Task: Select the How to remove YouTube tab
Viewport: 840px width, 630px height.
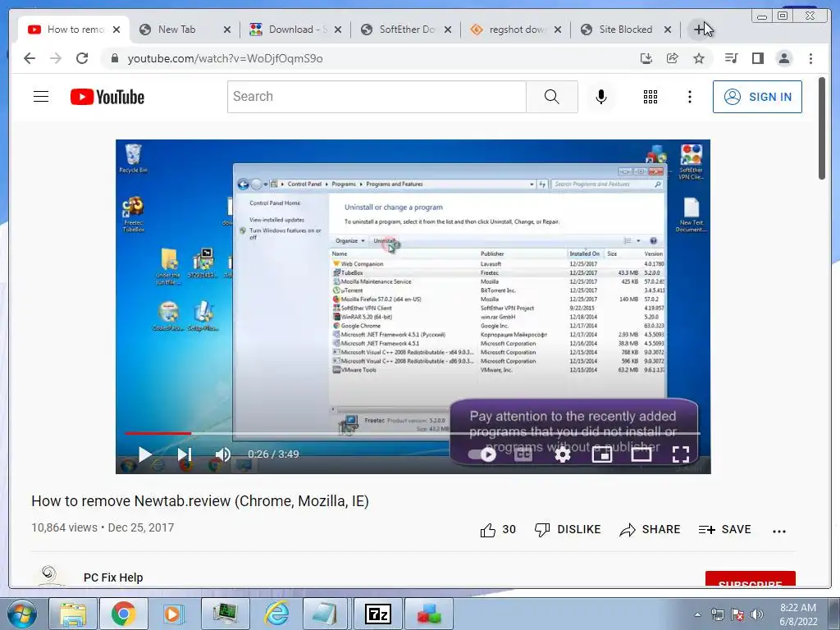Action: click(75, 30)
